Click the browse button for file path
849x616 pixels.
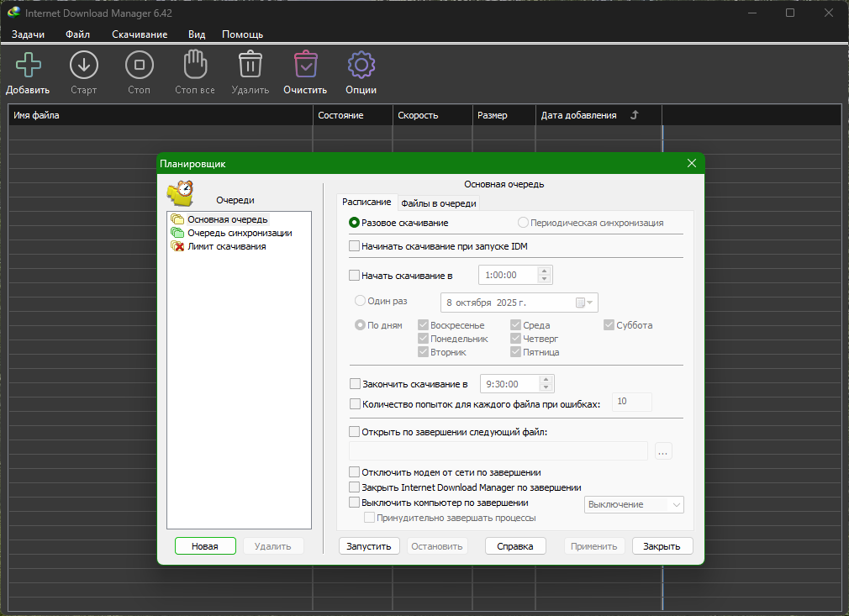662,452
